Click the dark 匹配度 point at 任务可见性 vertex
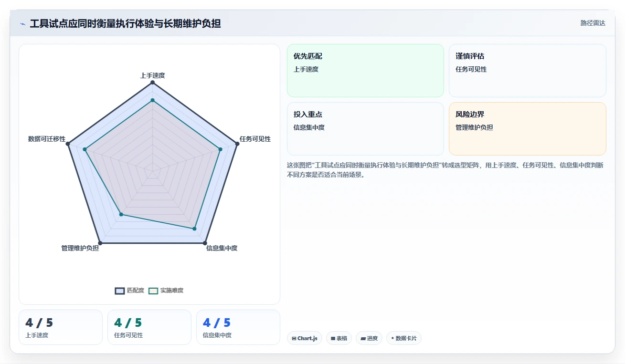Screen dimensions: 625x364 coord(237,144)
